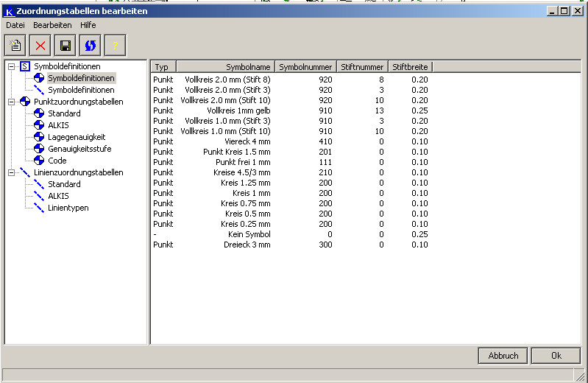Collapse the Punktzuordnungstabellen tree node
The height and width of the screenshot is (383, 588).
(x=12, y=102)
